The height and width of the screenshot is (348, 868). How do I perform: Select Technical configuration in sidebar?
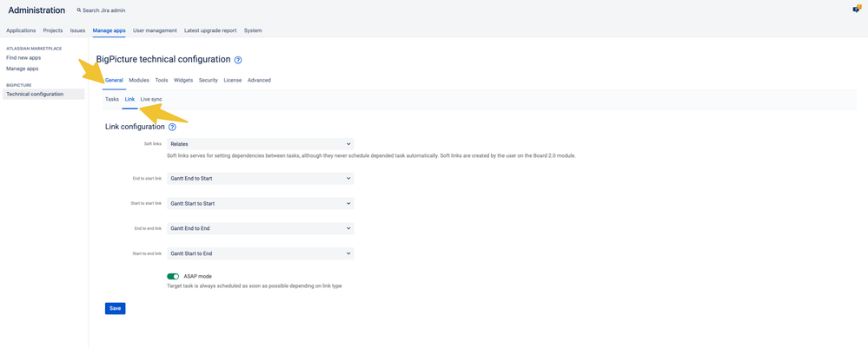35,94
